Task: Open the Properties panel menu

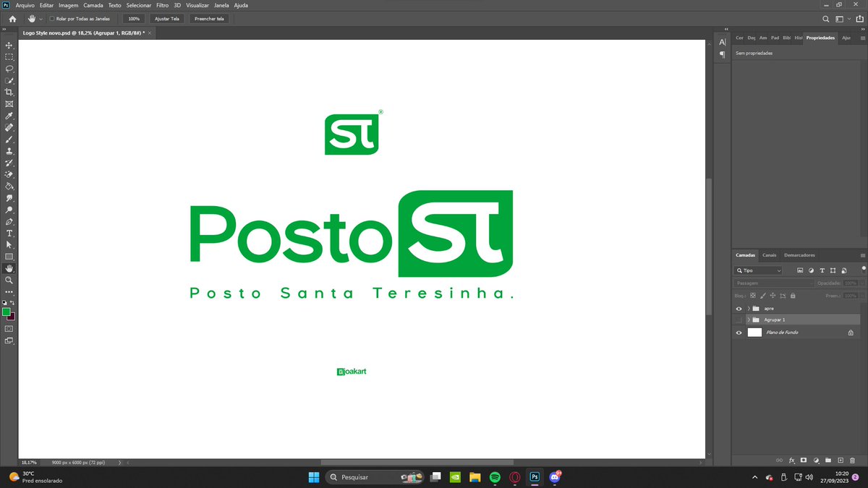Action: (862, 38)
